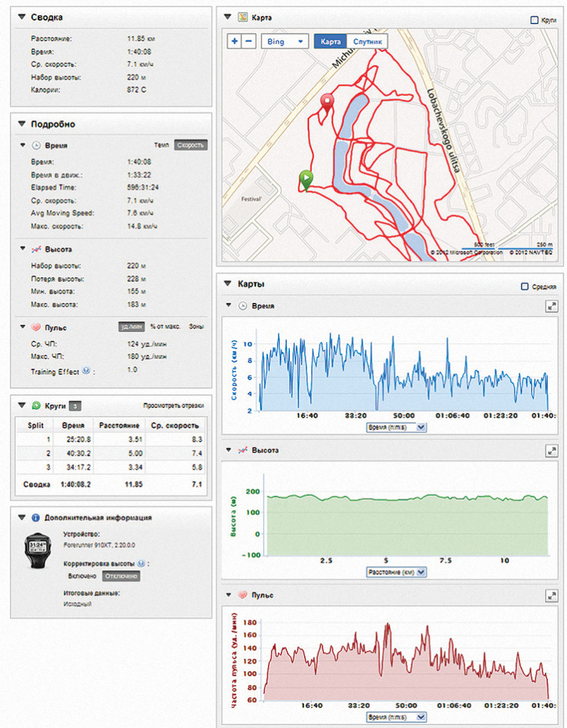Switch to Темп display mode

click(161, 145)
